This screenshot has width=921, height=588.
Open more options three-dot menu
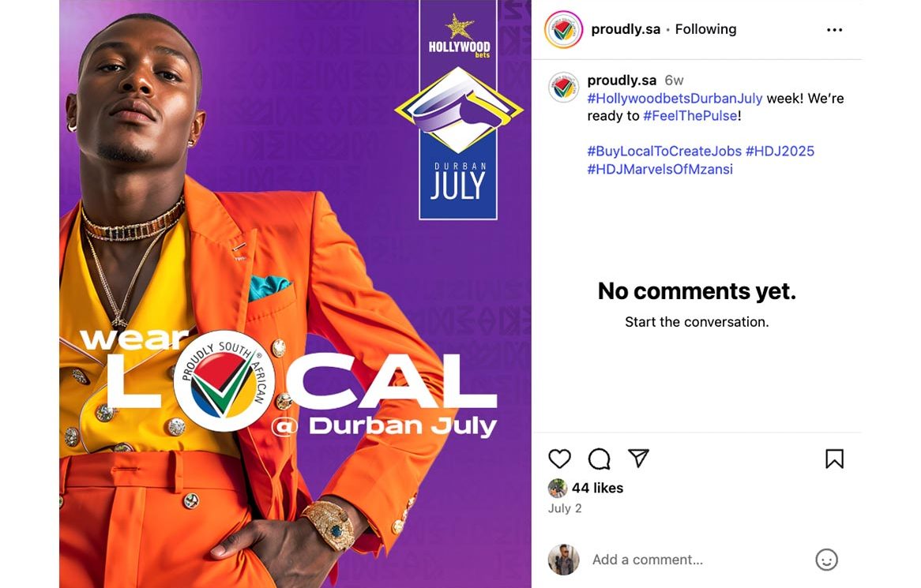[x=834, y=30]
